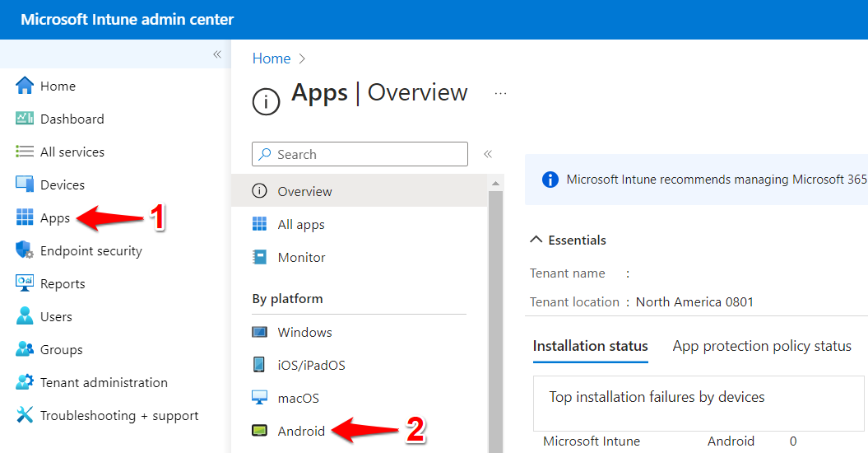Click the blue info icon in recommendation banner

(550, 180)
